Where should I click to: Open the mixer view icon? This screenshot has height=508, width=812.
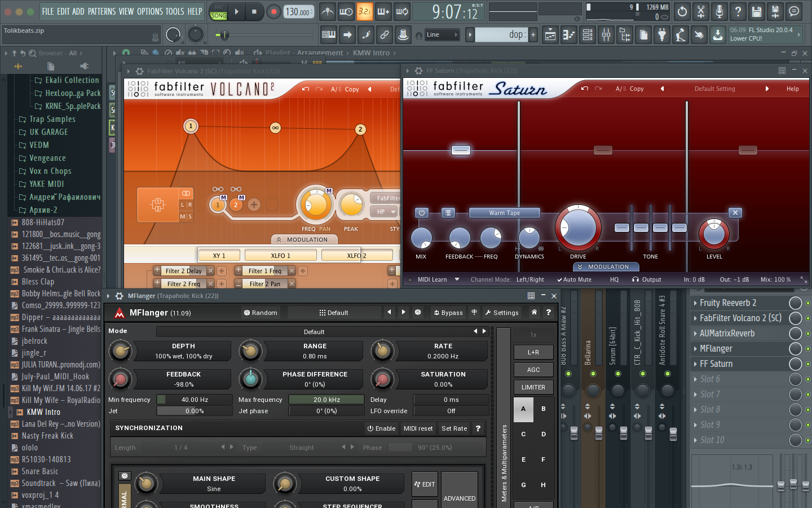point(606,35)
